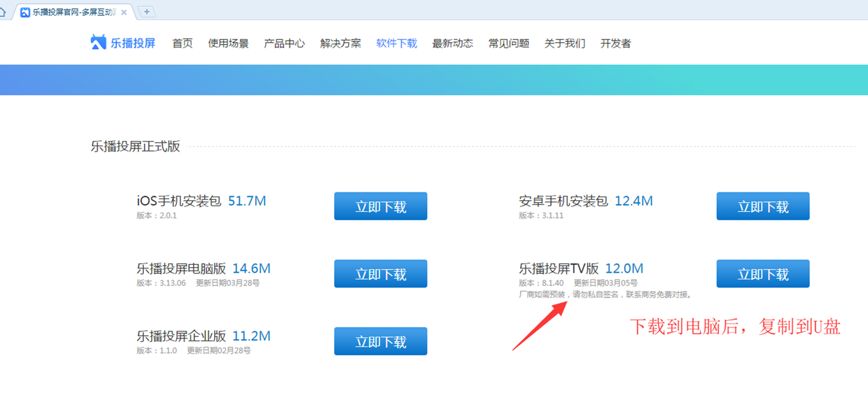
Task: Visit 关于我们 in the navigation bar
Action: [565, 43]
